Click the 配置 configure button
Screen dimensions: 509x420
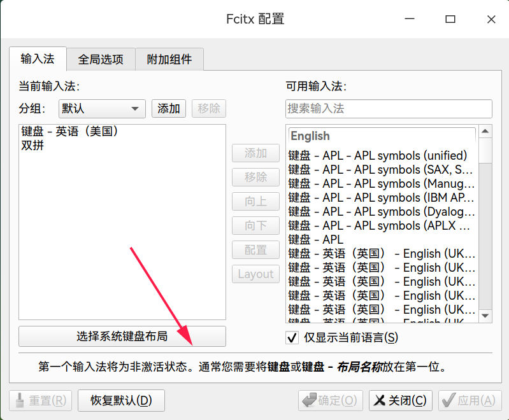click(x=255, y=249)
